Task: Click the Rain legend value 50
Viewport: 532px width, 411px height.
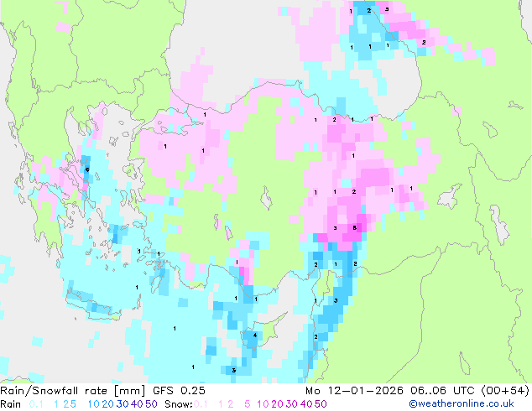Action: (151, 404)
